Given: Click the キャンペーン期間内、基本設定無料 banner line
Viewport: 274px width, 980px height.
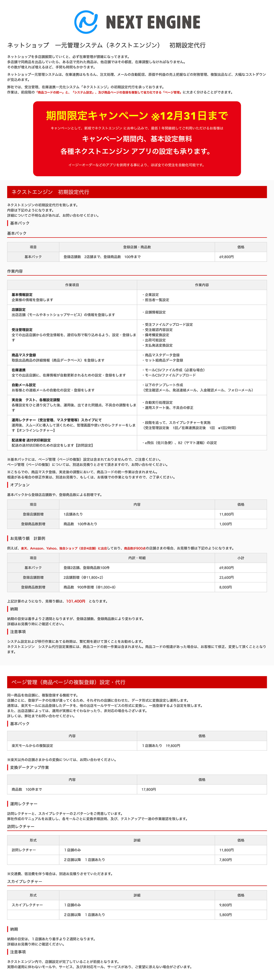Looking at the screenshot, I should 137,138.
